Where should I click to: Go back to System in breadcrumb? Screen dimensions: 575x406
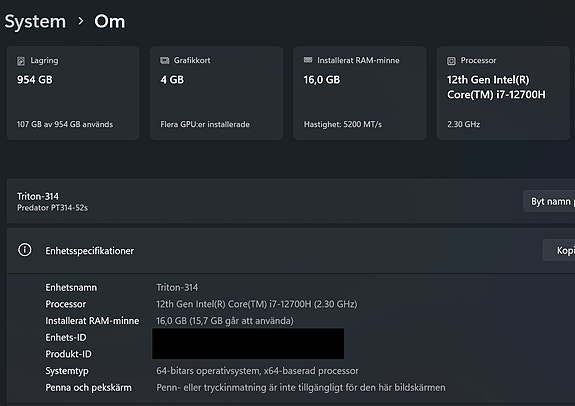click(35, 21)
